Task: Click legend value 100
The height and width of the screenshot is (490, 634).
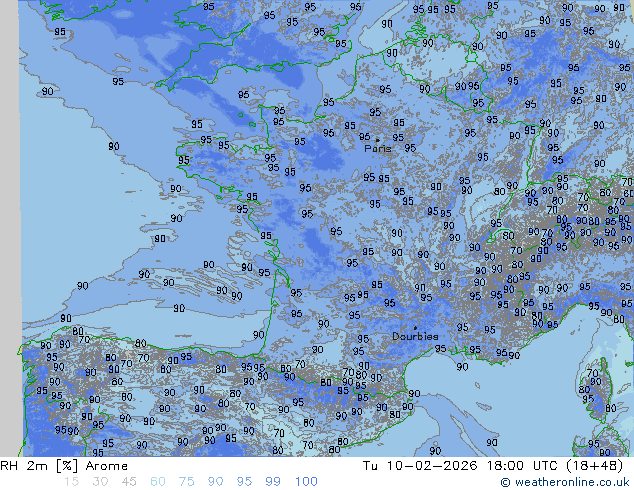Action: coord(306,482)
